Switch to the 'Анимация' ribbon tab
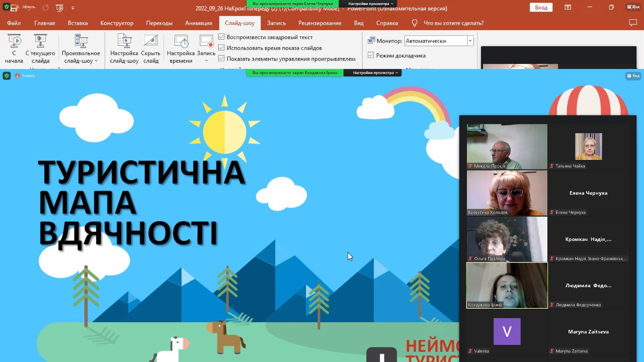 click(x=198, y=23)
